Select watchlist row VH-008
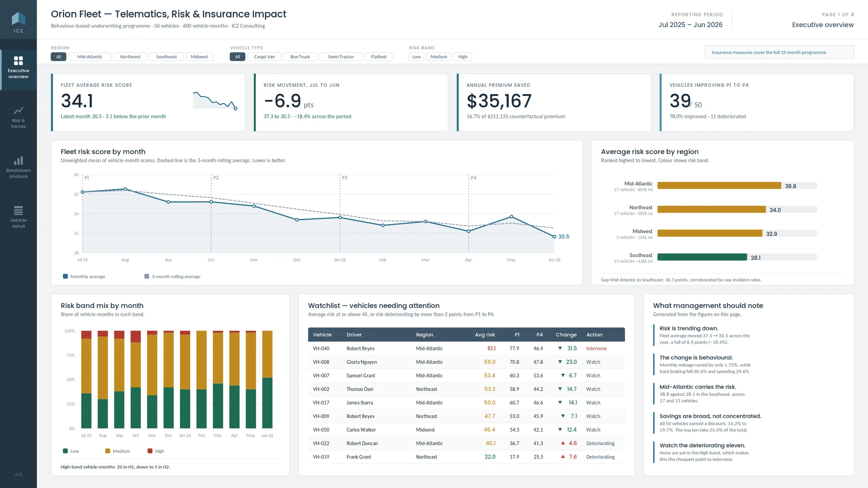Image resolution: width=868 pixels, height=488 pixels. click(x=466, y=362)
